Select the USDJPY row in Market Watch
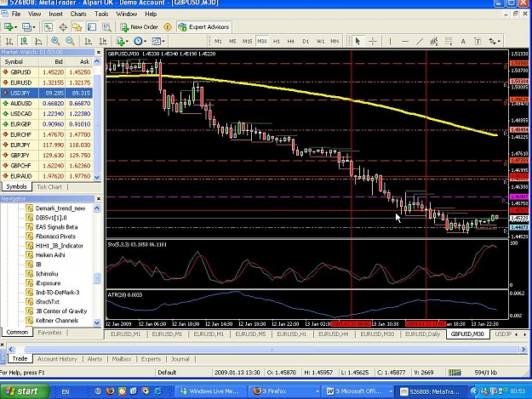This screenshot has height=399, width=532. [x=47, y=93]
